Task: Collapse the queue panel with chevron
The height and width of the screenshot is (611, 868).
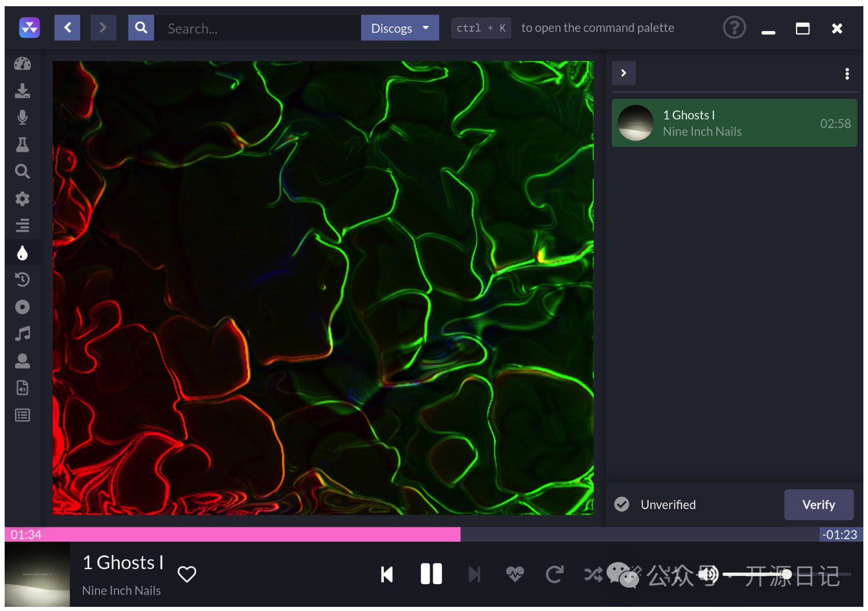Action: coord(623,73)
